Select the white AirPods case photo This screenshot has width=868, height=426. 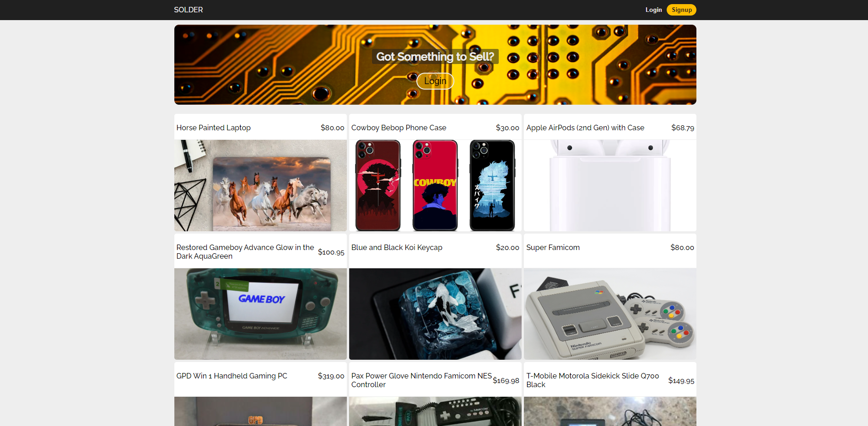[x=609, y=185]
